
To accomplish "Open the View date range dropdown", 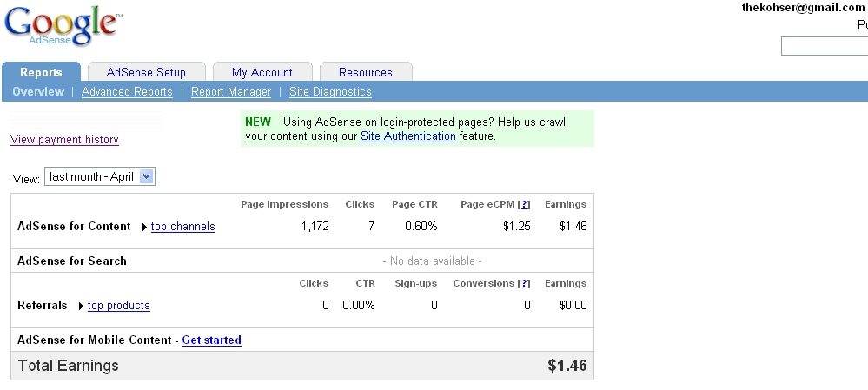I will (100, 176).
